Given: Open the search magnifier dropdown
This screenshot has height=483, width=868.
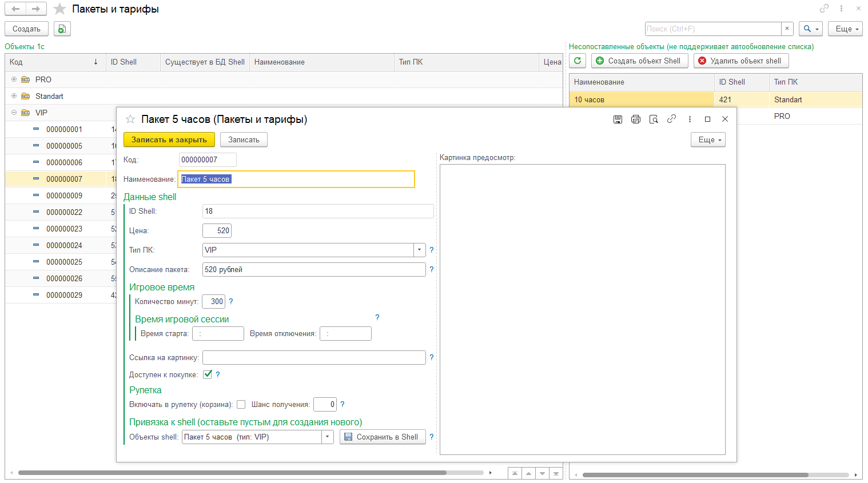Looking at the screenshot, I should point(811,29).
